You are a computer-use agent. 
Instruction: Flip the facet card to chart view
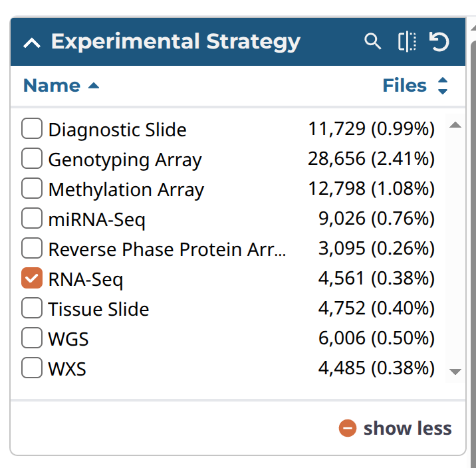(407, 42)
